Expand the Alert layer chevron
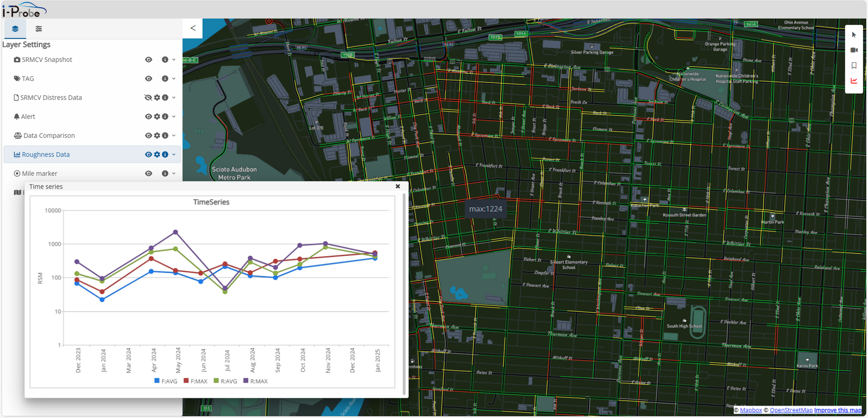The image size is (868, 418). coord(174,117)
